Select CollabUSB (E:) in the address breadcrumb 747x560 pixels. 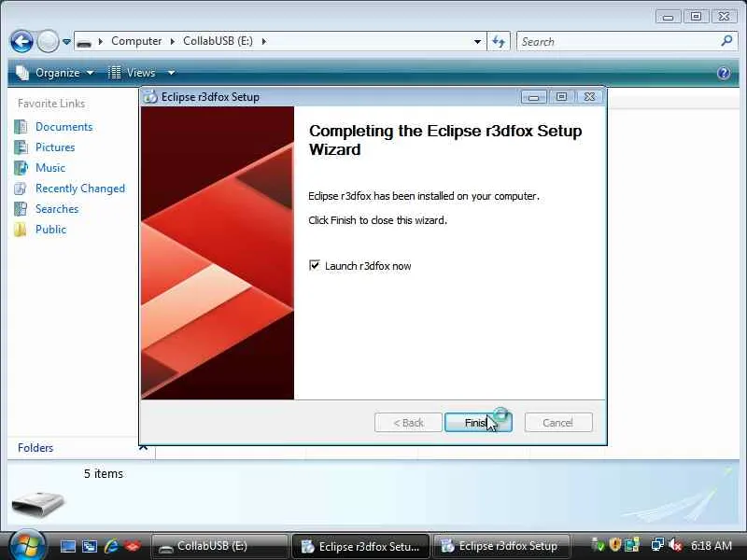point(218,41)
